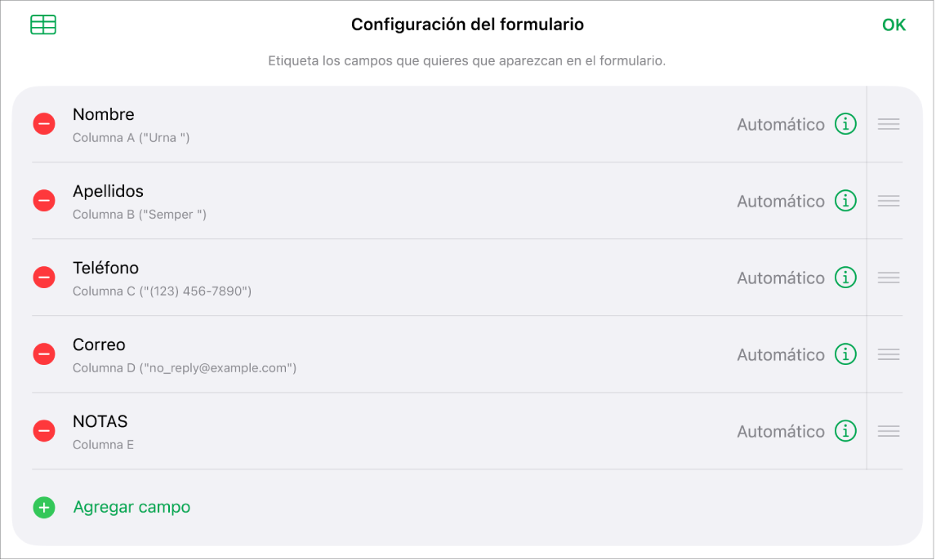Remove the NOTAS field with the minus icon

pos(43,430)
